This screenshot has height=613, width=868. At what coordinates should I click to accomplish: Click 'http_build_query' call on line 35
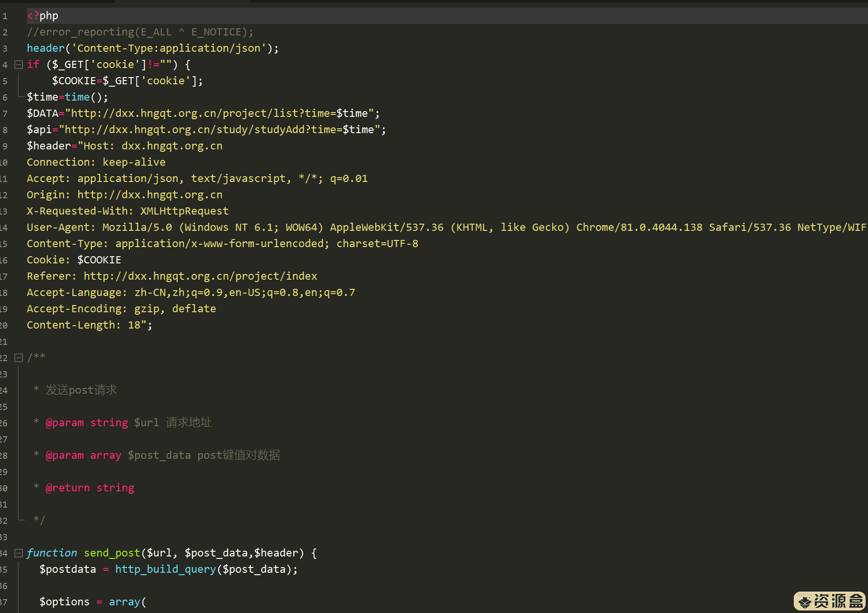coord(166,569)
